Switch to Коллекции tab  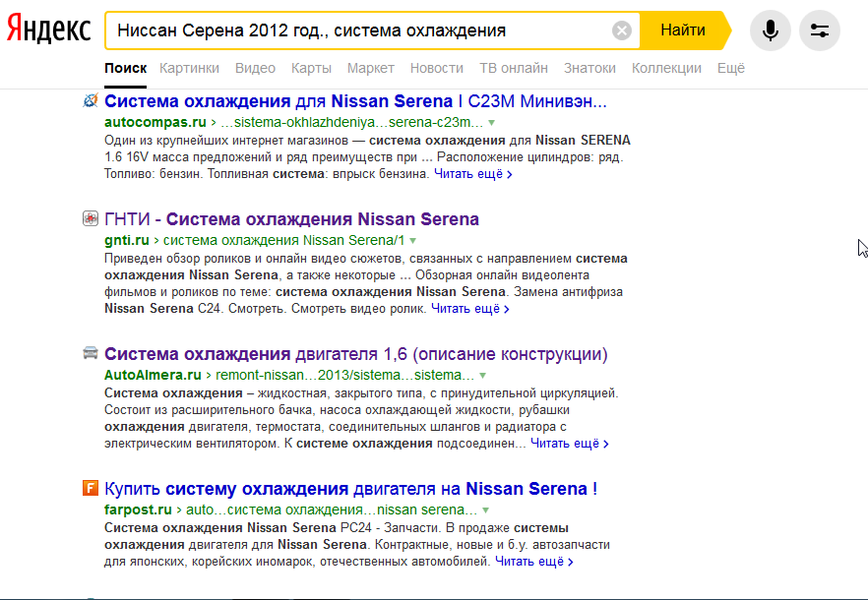tap(666, 68)
